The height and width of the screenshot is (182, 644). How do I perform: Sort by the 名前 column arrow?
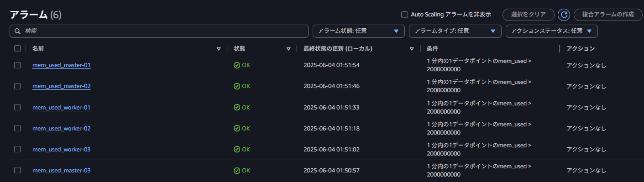pyautogui.click(x=219, y=48)
